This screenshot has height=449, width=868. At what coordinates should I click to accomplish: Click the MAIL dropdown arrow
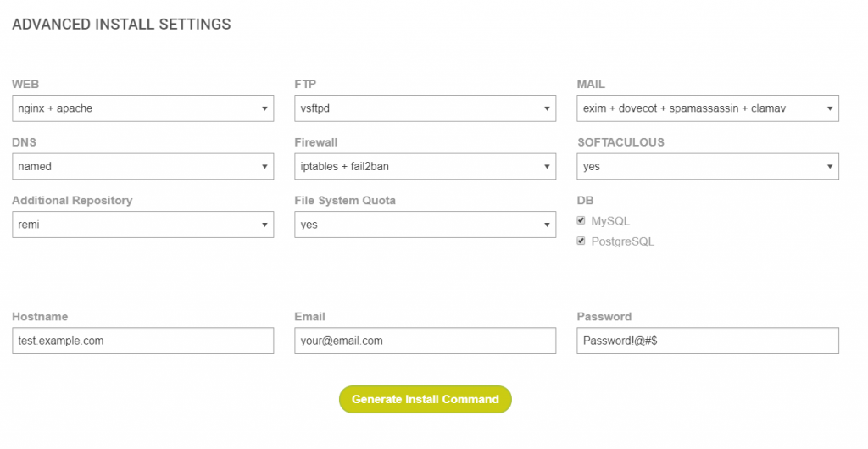829,108
